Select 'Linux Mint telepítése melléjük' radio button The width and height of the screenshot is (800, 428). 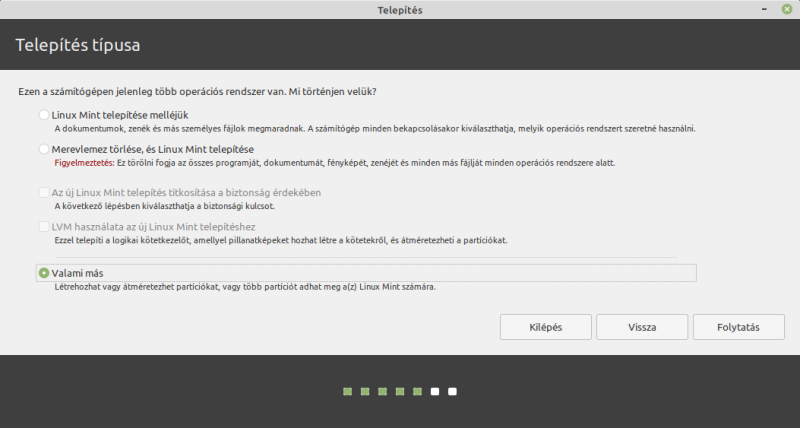pyautogui.click(x=44, y=115)
